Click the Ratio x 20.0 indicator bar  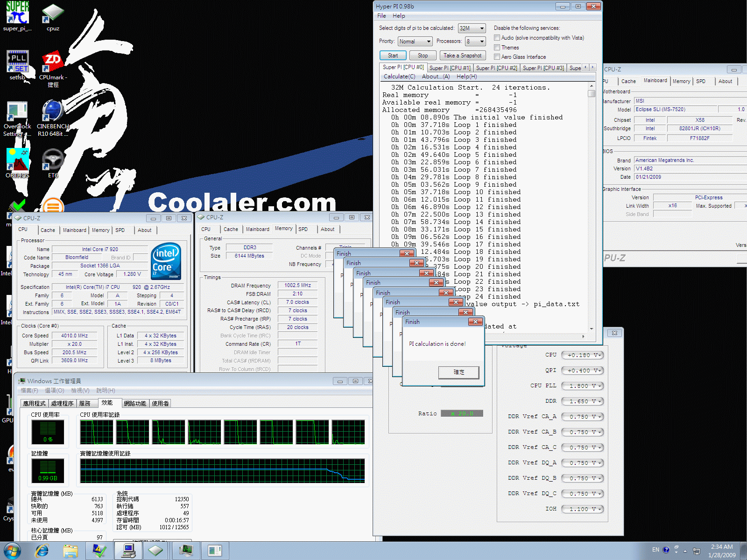point(462,413)
